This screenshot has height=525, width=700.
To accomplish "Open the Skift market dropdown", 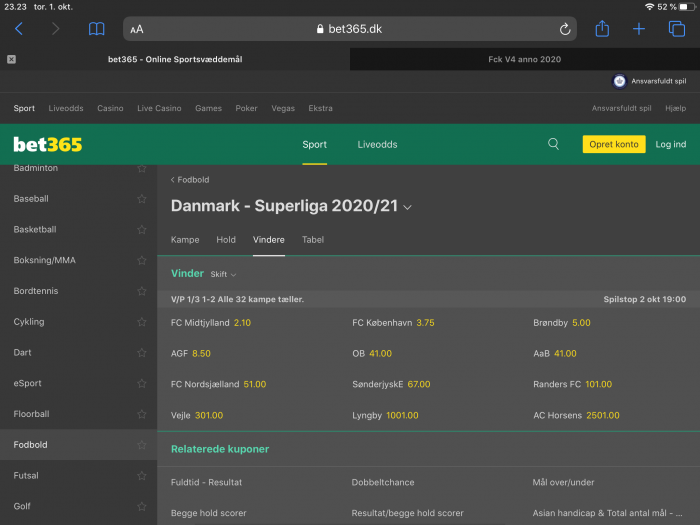I will [x=223, y=274].
